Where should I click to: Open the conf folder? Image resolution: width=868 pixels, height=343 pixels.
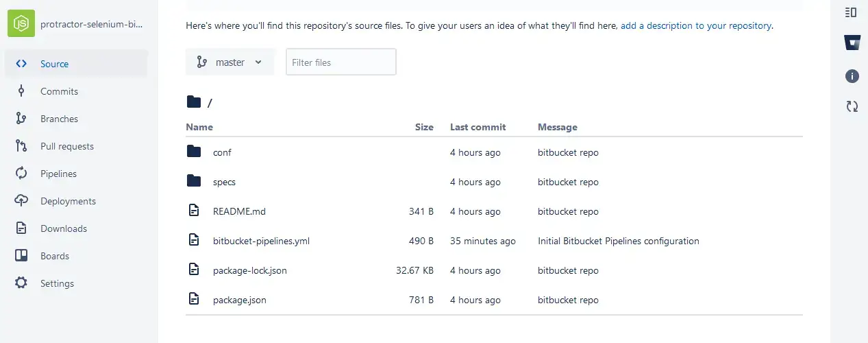pyautogui.click(x=222, y=152)
